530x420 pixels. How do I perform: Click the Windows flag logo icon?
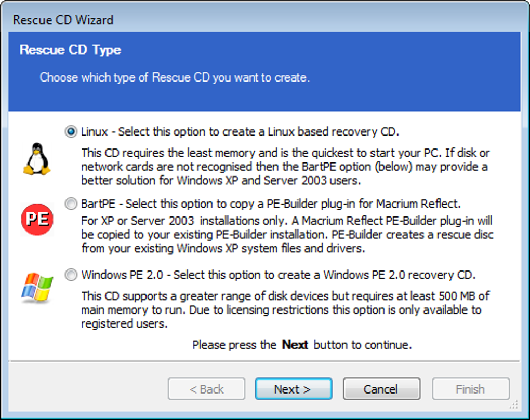(37, 288)
